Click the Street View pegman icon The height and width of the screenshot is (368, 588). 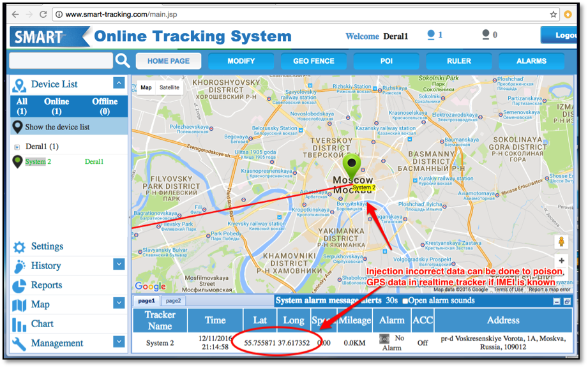(x=562, y=242)
